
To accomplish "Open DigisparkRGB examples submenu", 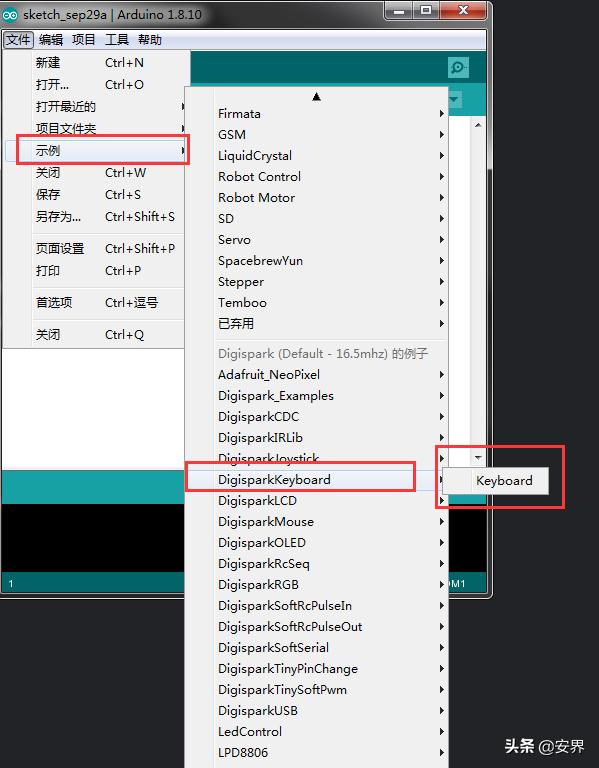I will pyautogui.click(x=316, y=585).
